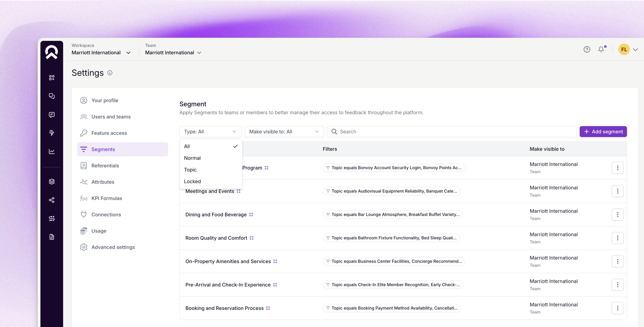Open the document page sidebar icon
644x327 pixels.
click(x=51, y=237)
